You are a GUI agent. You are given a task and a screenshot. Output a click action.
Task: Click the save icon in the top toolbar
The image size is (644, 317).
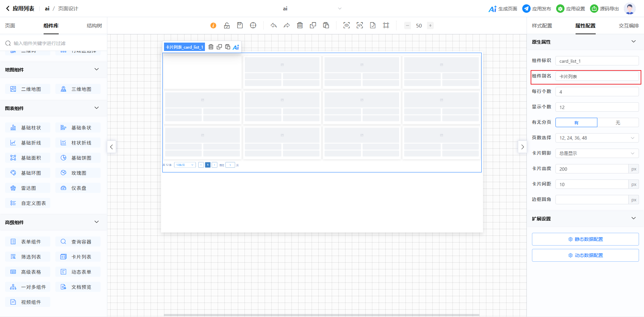click(240, 25)
